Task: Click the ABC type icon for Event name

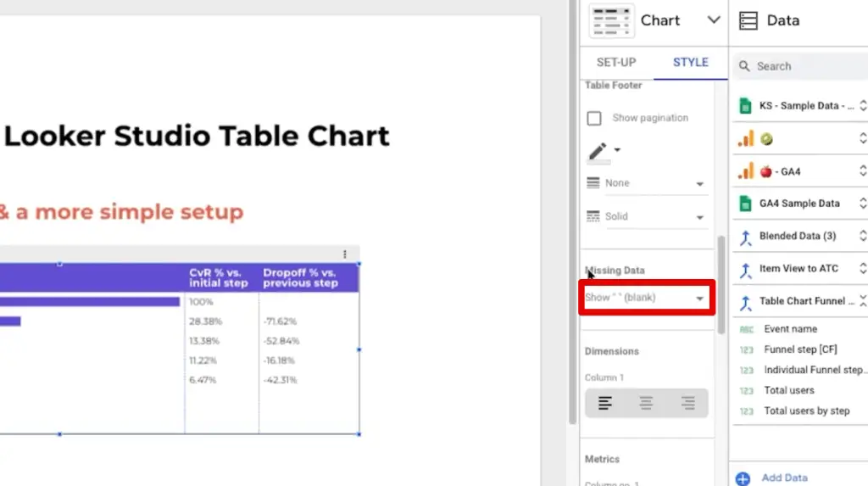Action: point(746,329)
